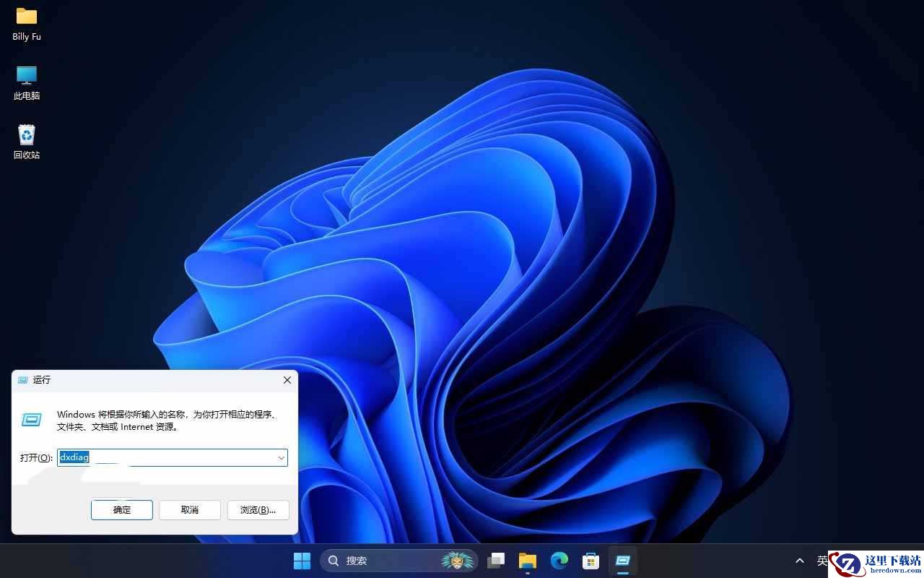Click the 浏览(B)... button
Viewport: 924px width, 578px height.
tap(258, 510)
